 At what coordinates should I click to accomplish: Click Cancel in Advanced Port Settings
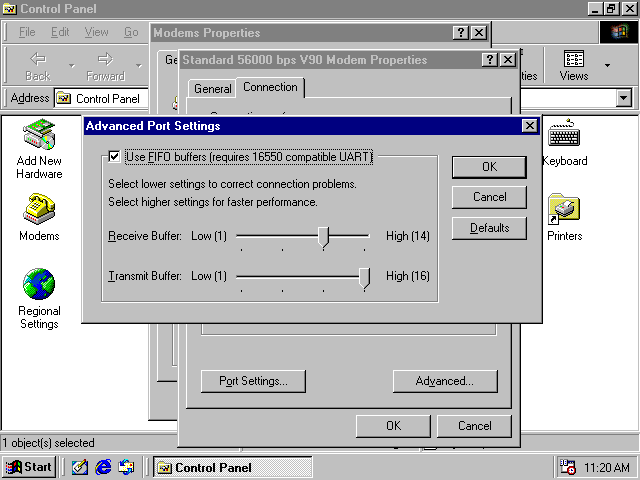click(489, 197)
